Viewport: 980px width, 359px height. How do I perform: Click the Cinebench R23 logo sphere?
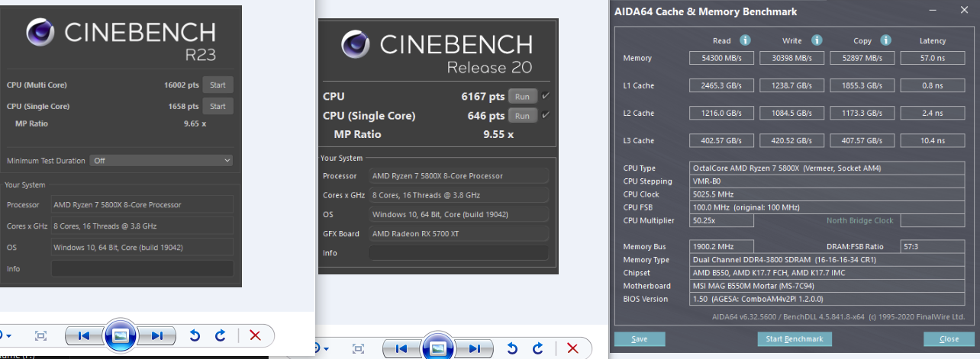pyautogui.click(x=40, y=32)
